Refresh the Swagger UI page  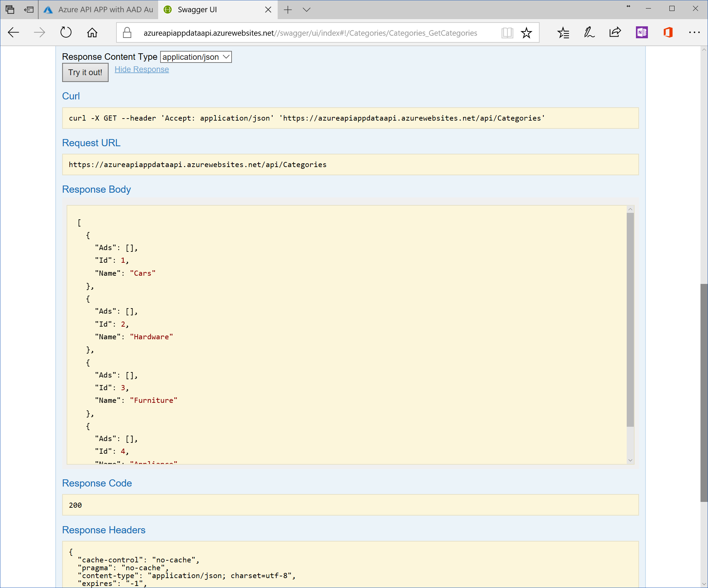(66, 33)
